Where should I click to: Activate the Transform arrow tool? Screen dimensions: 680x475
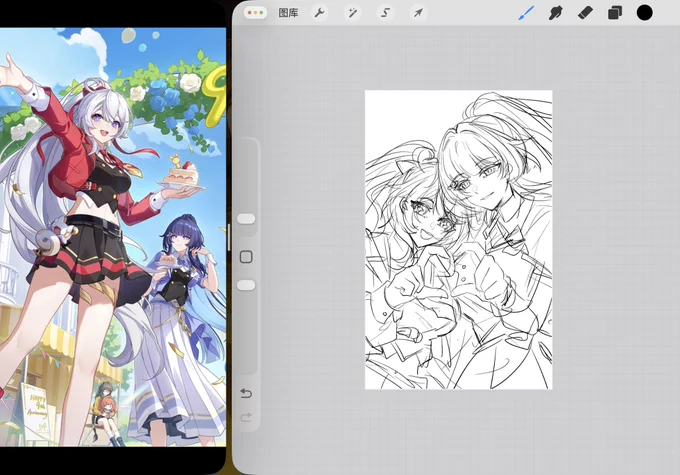coord(418,13)
